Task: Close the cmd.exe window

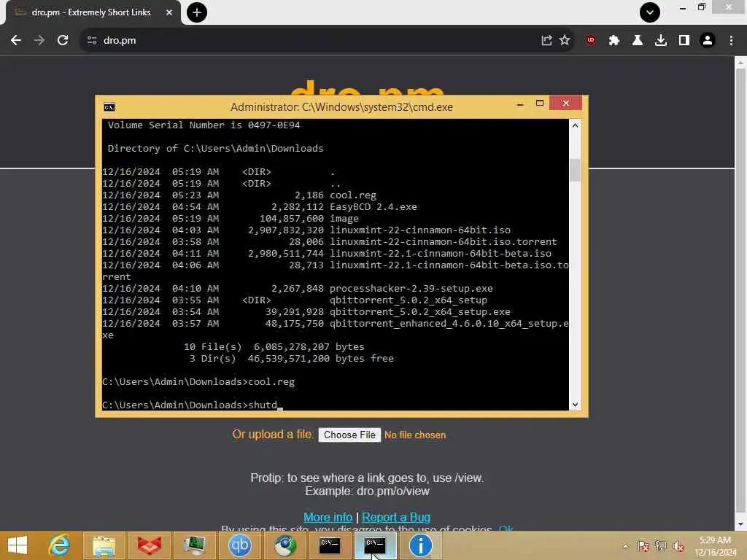Action: (x=565, y=104)
